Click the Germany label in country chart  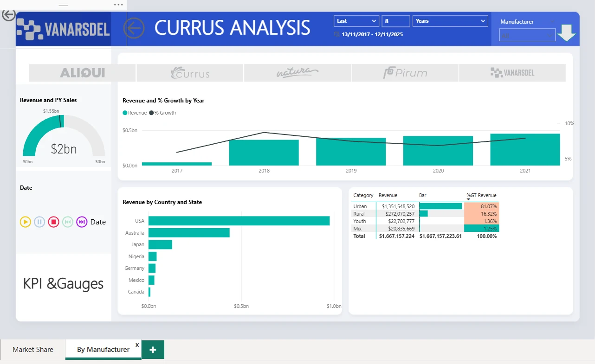point(135,268)
